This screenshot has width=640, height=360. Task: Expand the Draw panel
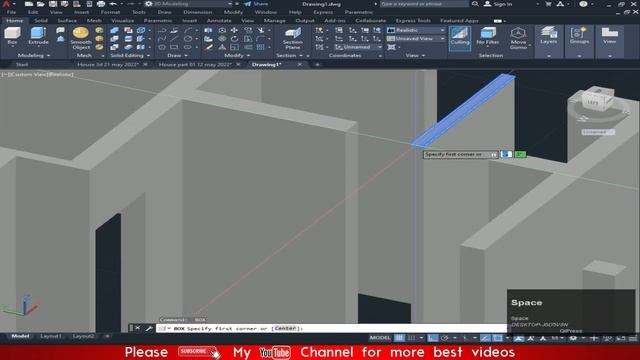pos(177,56)
